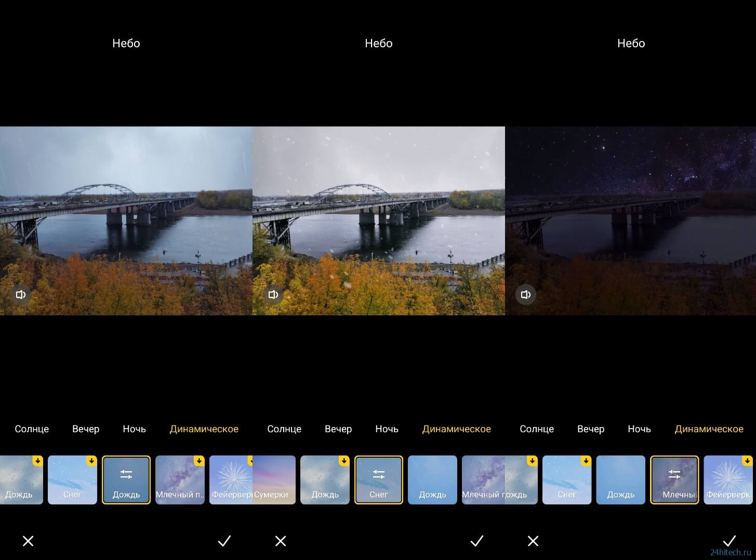Screen dimensions: 756x560
Task: Download the Снег filter in the left screen
Action: (x=91, y=461)
